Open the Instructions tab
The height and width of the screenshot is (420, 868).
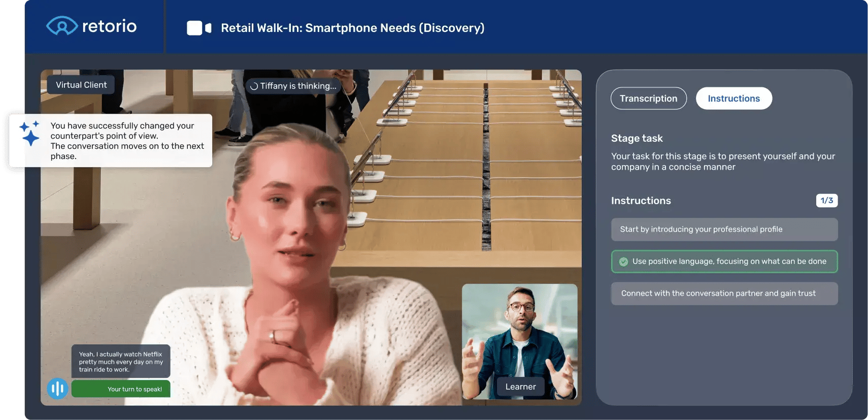(x=733, y=99)
